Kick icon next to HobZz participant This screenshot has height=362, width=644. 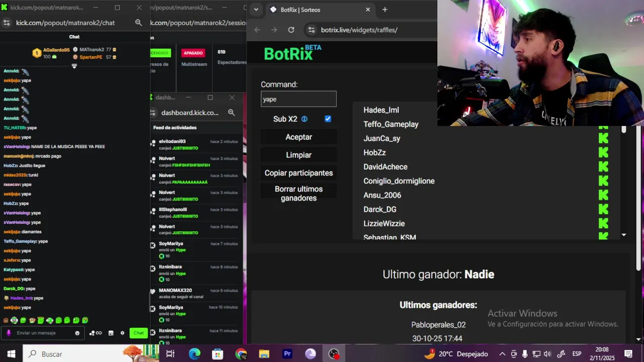pyautogui.click(x=603, y=152)
